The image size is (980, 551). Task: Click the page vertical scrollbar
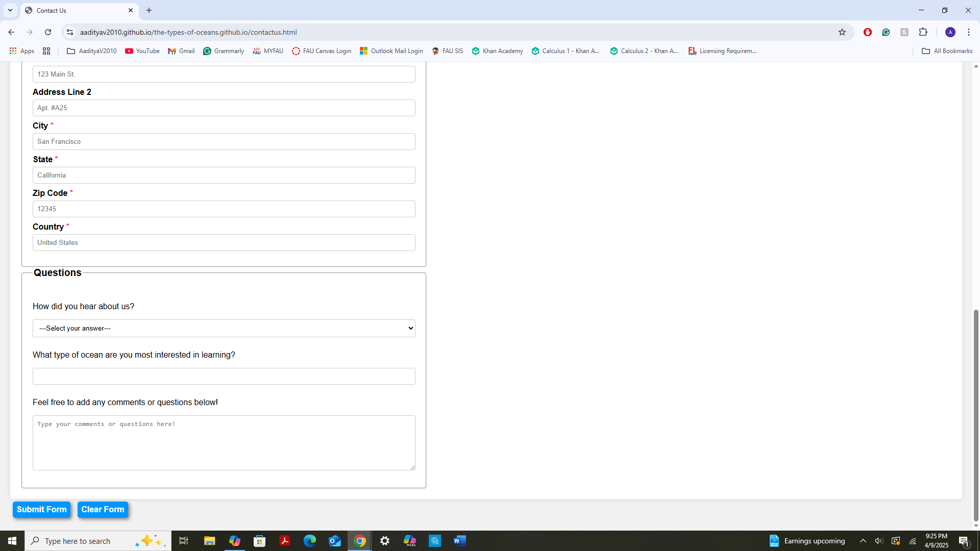coord(975,413)
